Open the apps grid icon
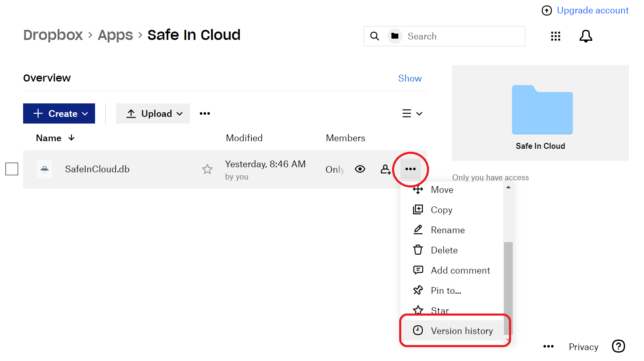Image resolution: width=644 pixels, height=361 pixels. point(556,36)
